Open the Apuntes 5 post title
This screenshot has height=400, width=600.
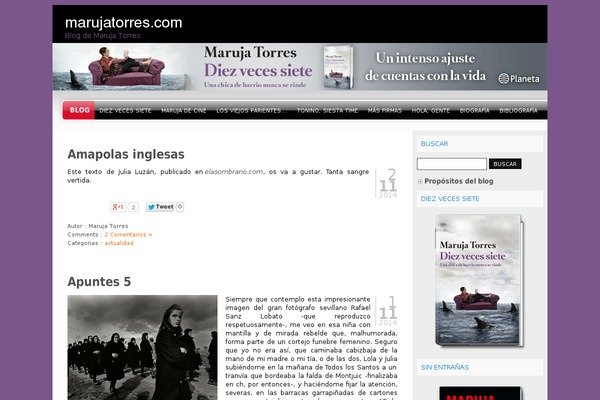tap(99, 282)
